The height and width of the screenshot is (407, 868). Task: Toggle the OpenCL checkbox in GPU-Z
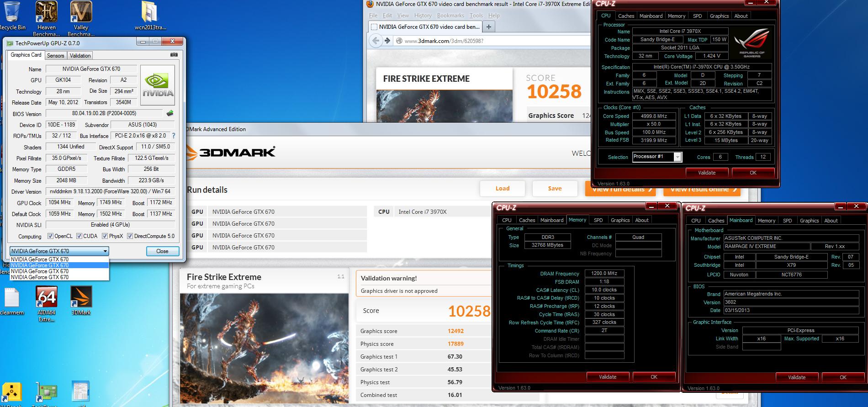tap(51, 236)
